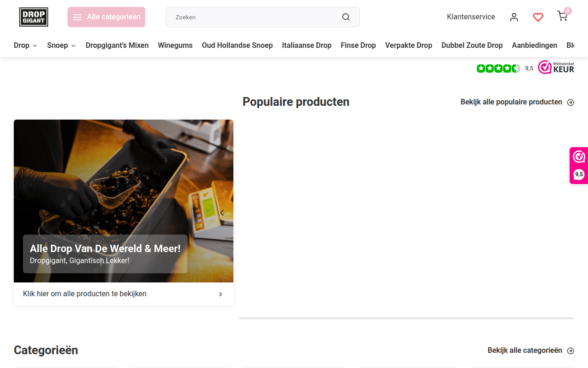Expand the Snoep dropdown menu
Screen dimensions: 588x368
[x=61, y=45]
